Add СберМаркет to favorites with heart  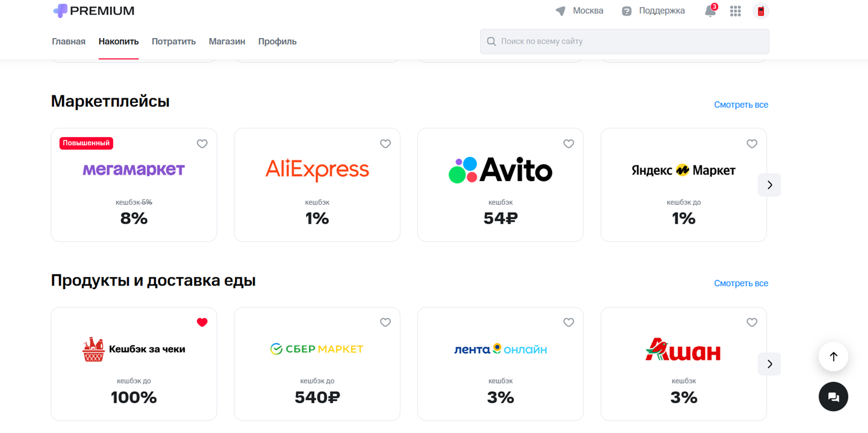[x=385, y=323]
